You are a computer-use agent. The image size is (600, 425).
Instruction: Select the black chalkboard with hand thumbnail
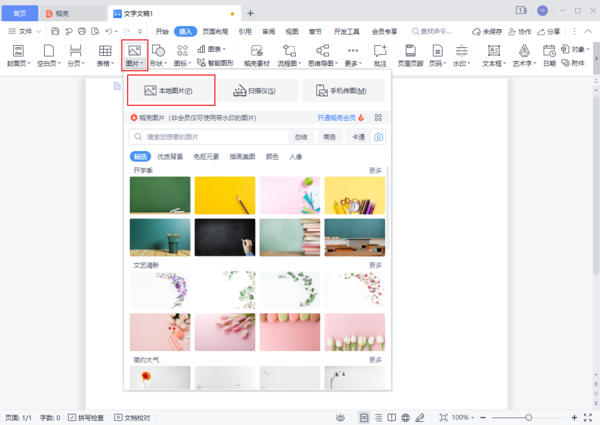tap(225, 237)
